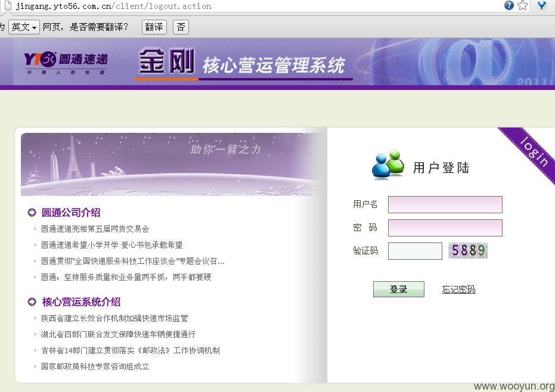Screen dimensions: 555x392
Task: Open article 湖北省四部门联合发文保障快递车辆便捷通行
Action: point(119,334)
